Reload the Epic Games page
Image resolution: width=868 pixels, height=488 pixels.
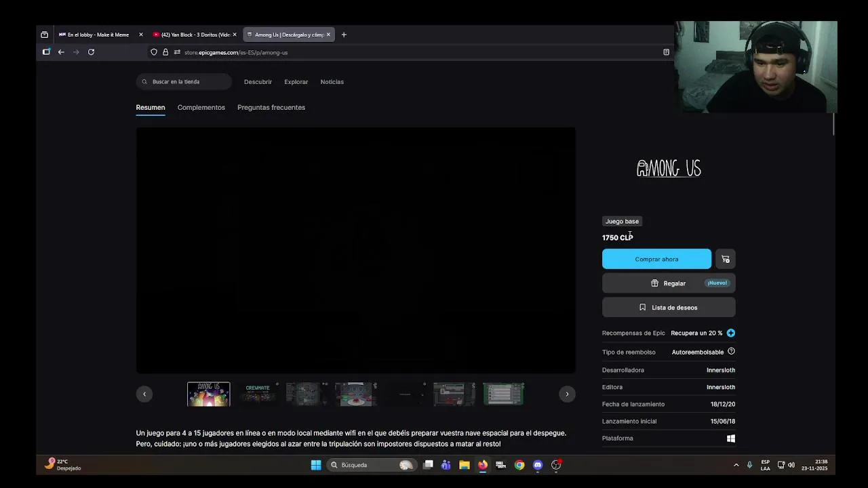pyautogui.click(x=91, y=52)
